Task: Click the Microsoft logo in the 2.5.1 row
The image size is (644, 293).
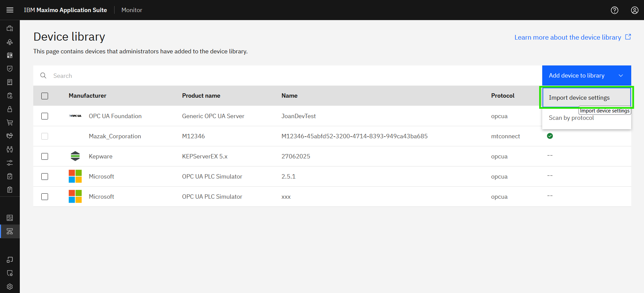Action: 75,176
